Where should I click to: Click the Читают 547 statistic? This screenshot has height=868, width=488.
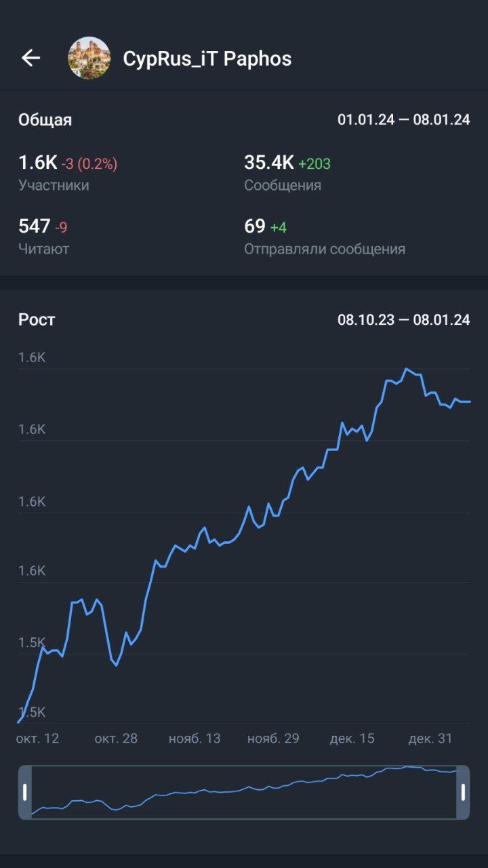tap(43, 236)
